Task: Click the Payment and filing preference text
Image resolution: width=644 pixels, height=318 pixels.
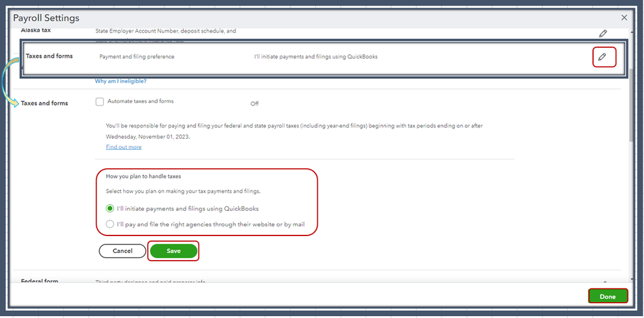Action: [x=137, y=57]
